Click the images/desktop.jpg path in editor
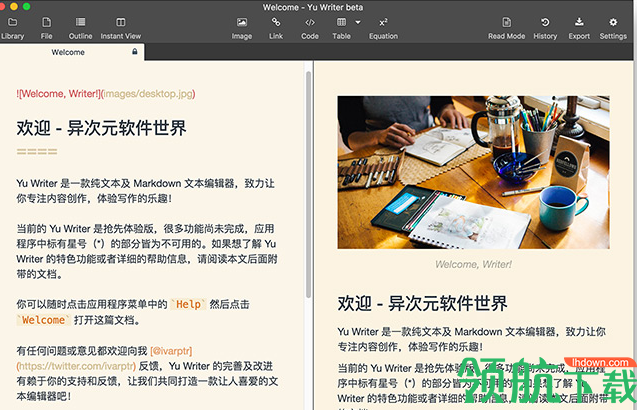Viewport: 637px width, 410px height. click(x=148, y=94)
